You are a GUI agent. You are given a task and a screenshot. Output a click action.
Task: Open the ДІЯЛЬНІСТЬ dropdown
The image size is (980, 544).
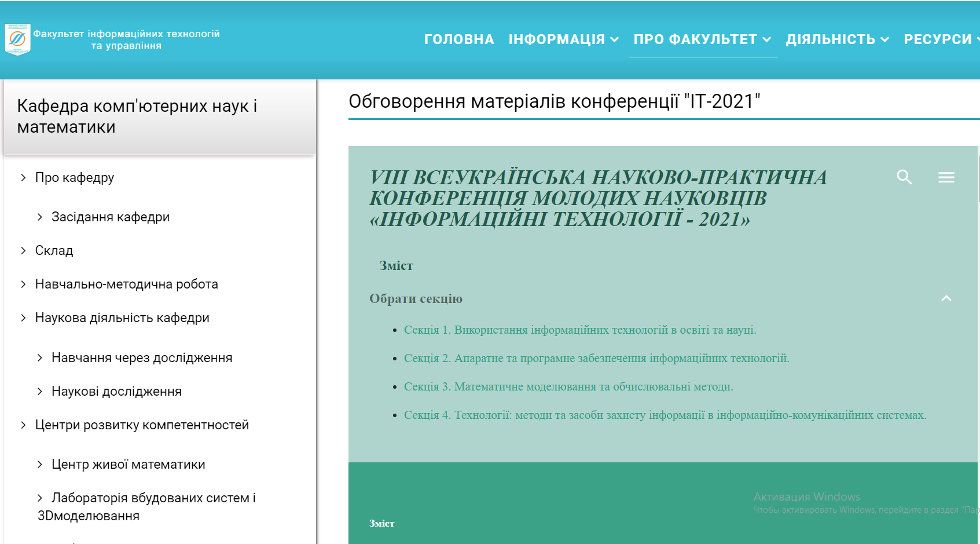click(x=838, y=38)
